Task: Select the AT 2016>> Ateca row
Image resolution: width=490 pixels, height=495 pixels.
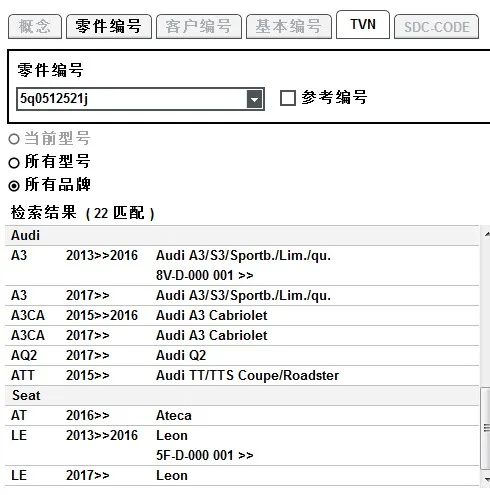Action: (x=242, y=416)
